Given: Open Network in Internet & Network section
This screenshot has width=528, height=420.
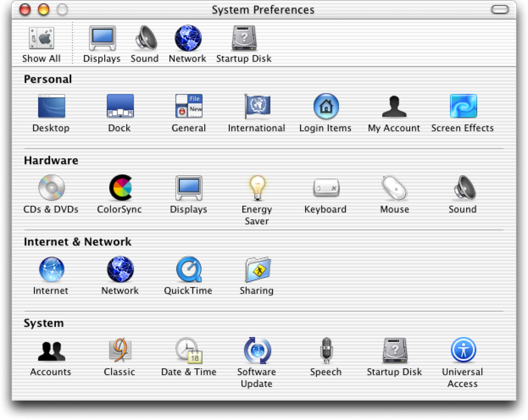Looking at the screenshot, I should tap(120, 269).
